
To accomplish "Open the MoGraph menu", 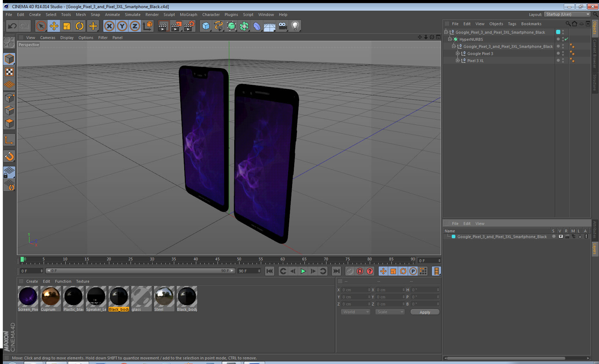I will (x=188, y=15).
